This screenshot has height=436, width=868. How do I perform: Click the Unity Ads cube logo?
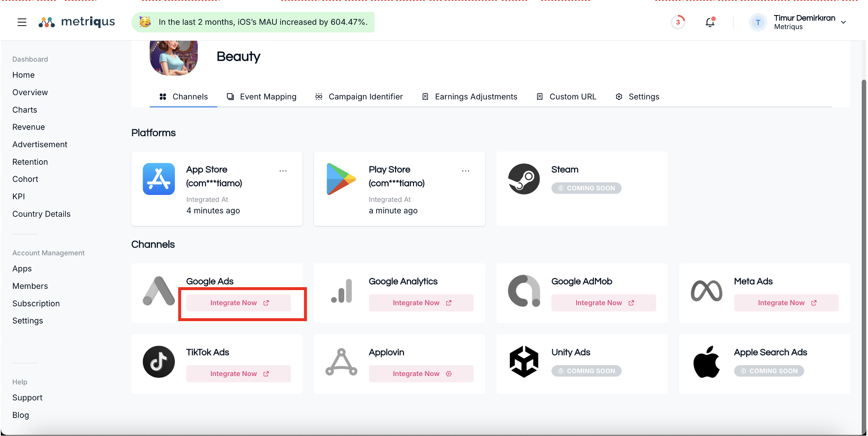[524, 362]
